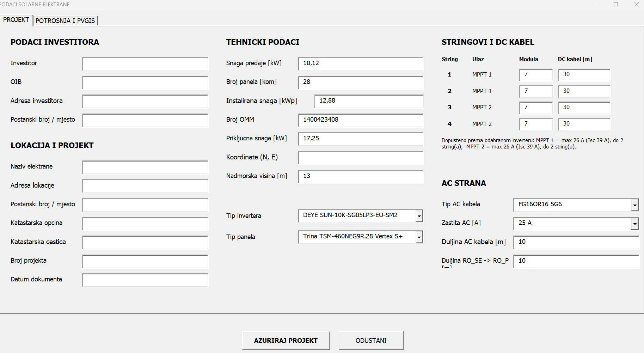The height and width of the screenshot is (353, 644).
Task: Click into the OIB field
Action: click(145, 83)
